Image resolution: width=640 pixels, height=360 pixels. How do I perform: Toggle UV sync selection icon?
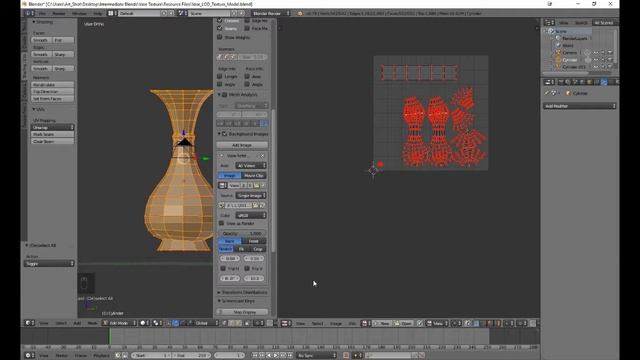coord(468,323)
